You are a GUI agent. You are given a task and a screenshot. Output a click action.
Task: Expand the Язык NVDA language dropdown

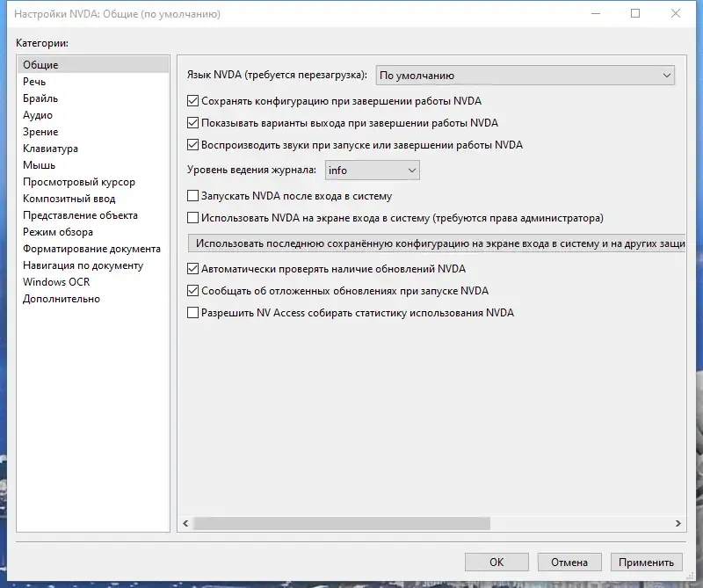(x=525, y=76)
